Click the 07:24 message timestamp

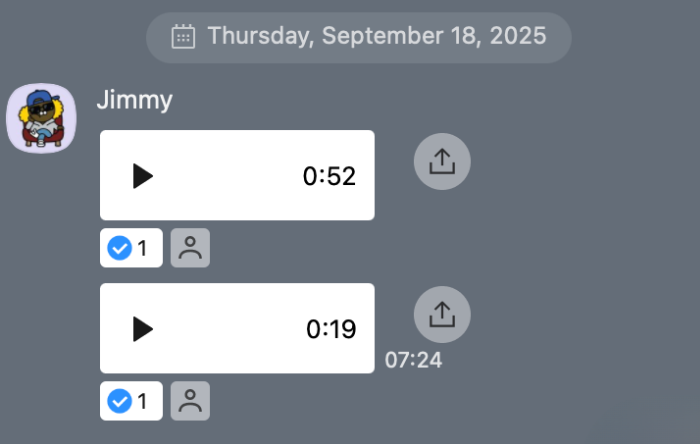(x=413, y=360)
